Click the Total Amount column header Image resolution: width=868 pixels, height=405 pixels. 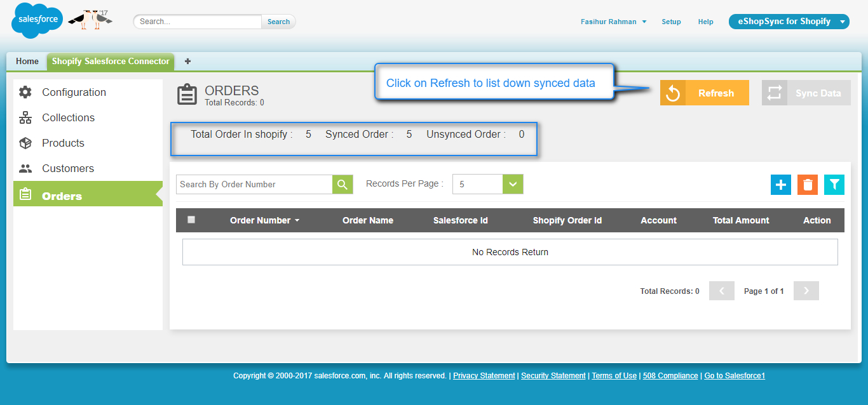click(x=741, y=220)
